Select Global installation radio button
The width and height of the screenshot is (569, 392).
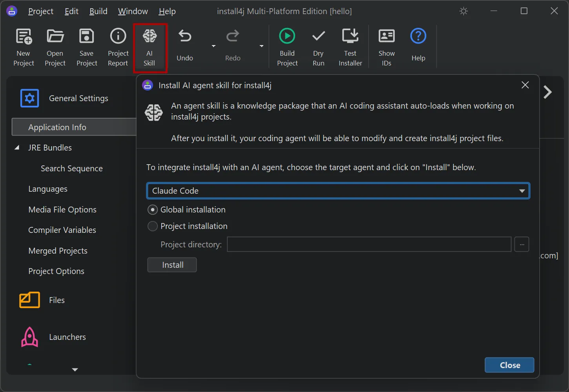tap(153, 210)
